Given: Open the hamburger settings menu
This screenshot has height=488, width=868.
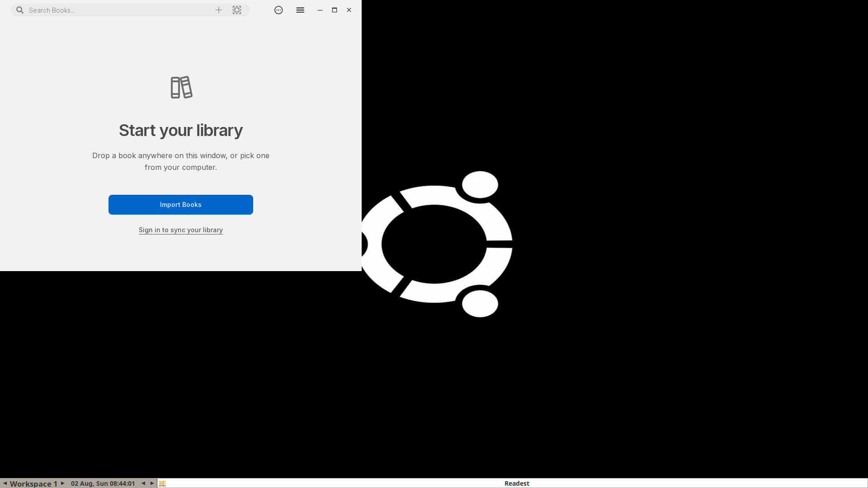Looking at the screenshot, I should [x=300, y=10].
